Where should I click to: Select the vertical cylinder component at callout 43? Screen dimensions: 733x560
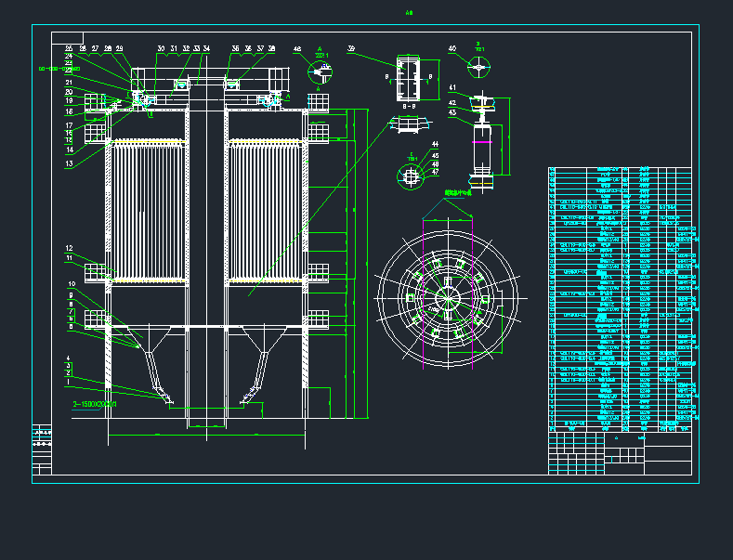[482, 148]
